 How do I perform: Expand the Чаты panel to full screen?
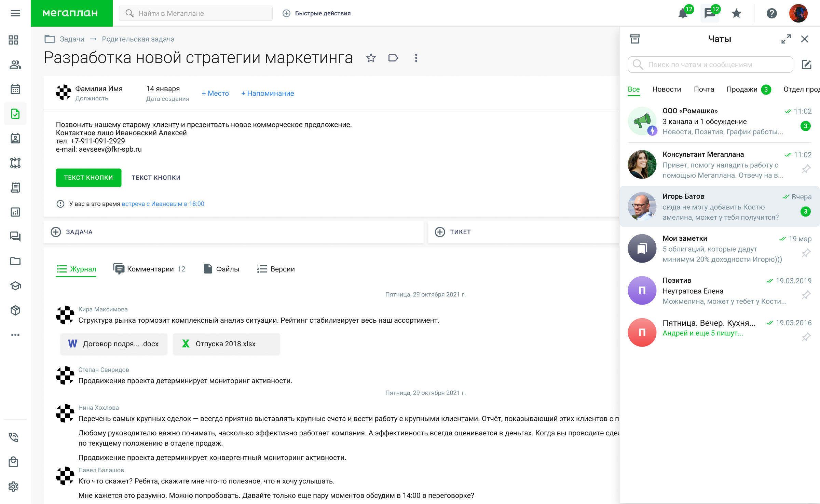787,39
